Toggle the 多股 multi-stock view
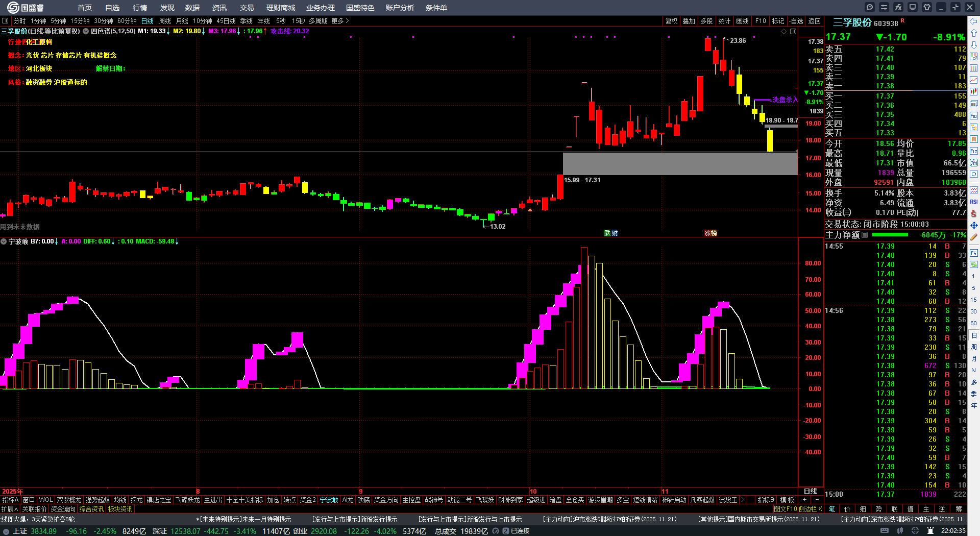Screen dimensions: 980x536 (x=706, y=21)
